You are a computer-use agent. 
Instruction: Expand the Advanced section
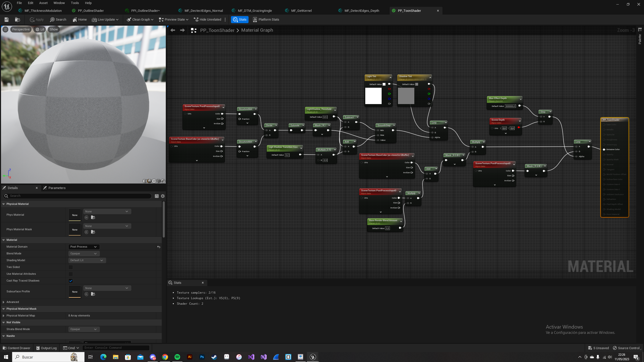4,302
